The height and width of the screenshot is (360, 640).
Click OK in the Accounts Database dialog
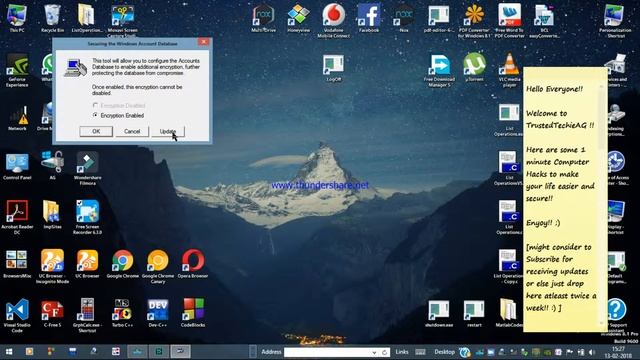(96, 131)
